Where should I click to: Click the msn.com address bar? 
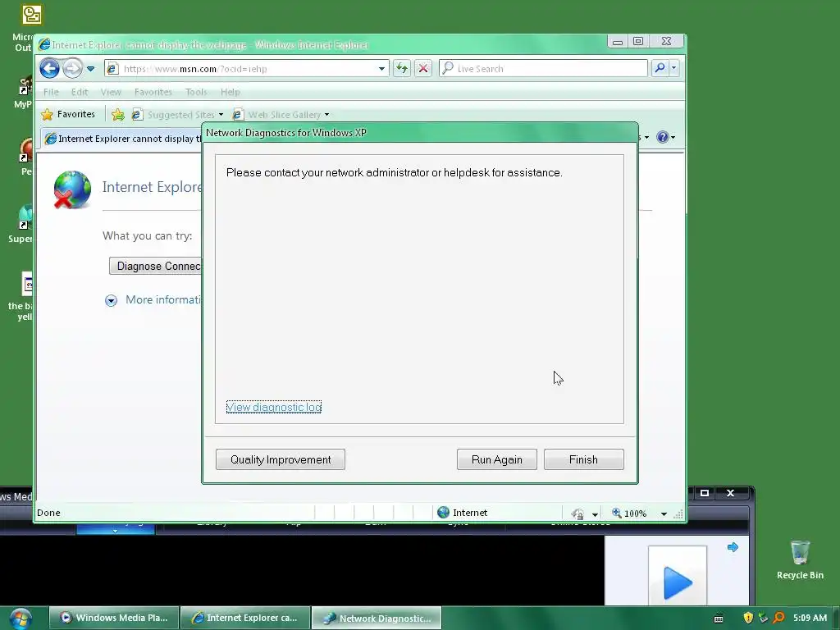pos(246,69)
